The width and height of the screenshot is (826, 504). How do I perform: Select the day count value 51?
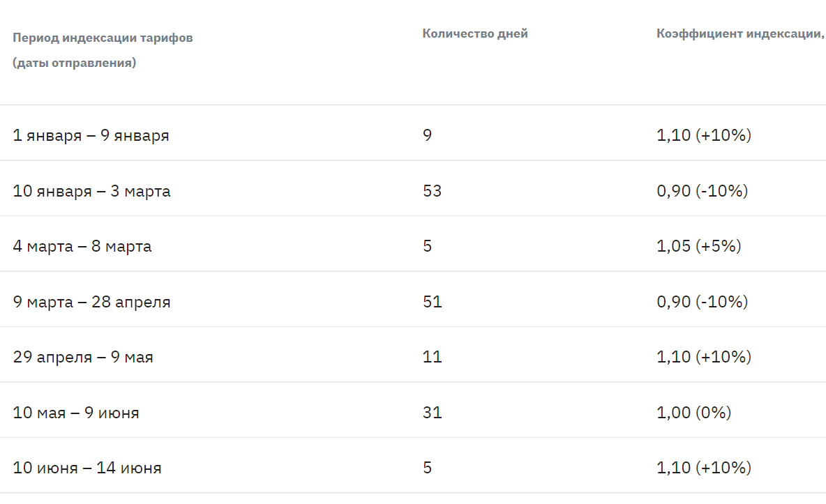pyautogui.click(x=432, y=303)
